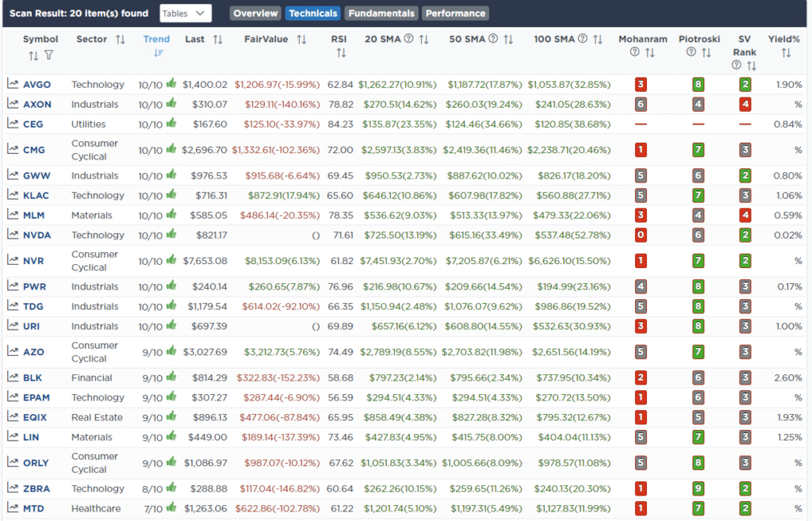Open the chart icon for BLK
The width and height of the screenshot is (812, 521).
(13, 377)
